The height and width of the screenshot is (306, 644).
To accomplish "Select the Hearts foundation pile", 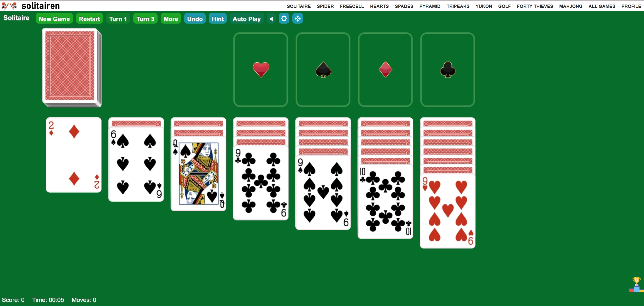I will [x=261, y=69].
